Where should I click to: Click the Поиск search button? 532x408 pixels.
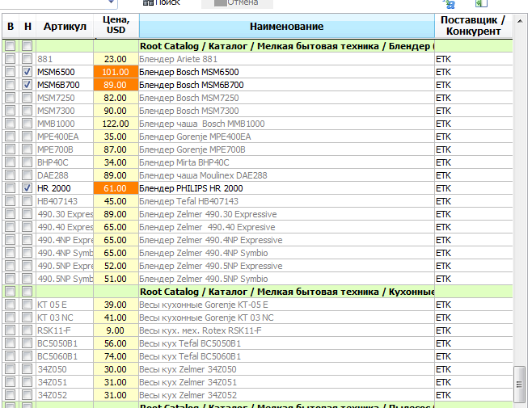click(x=162, y=2)
